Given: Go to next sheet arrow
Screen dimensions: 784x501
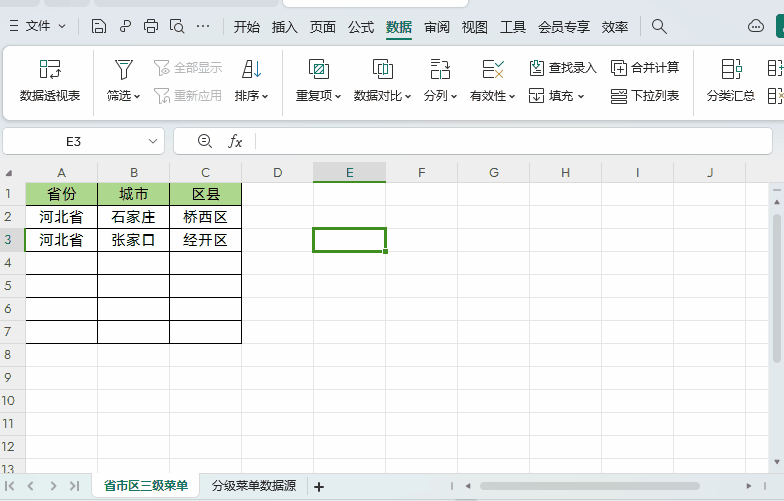Looking at the screenshot, I should pyautogui.click(x=53, y=486).
